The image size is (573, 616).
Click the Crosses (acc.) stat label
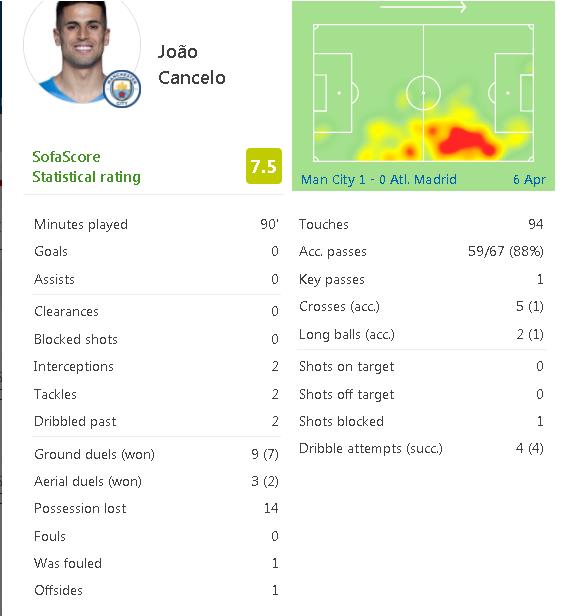point(339,306)
